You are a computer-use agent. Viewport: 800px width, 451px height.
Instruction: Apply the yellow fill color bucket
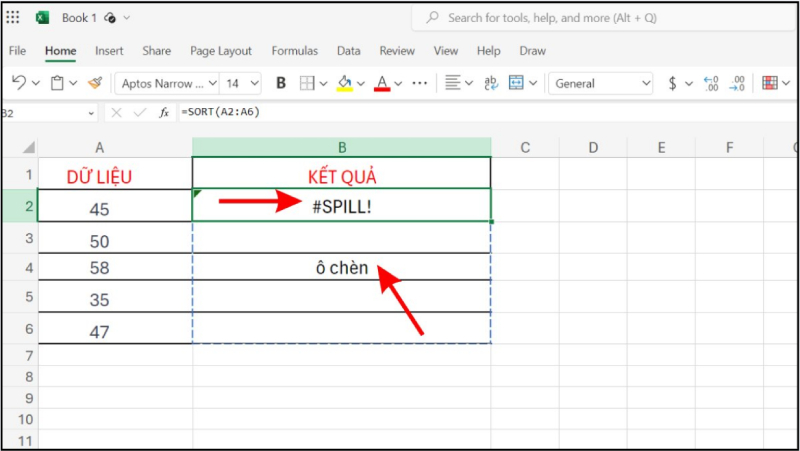coord(345,83)
